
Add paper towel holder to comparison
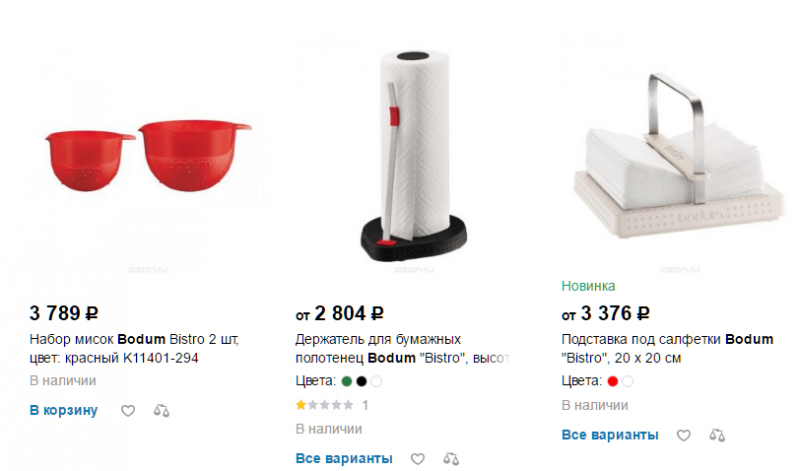(451, 459)
